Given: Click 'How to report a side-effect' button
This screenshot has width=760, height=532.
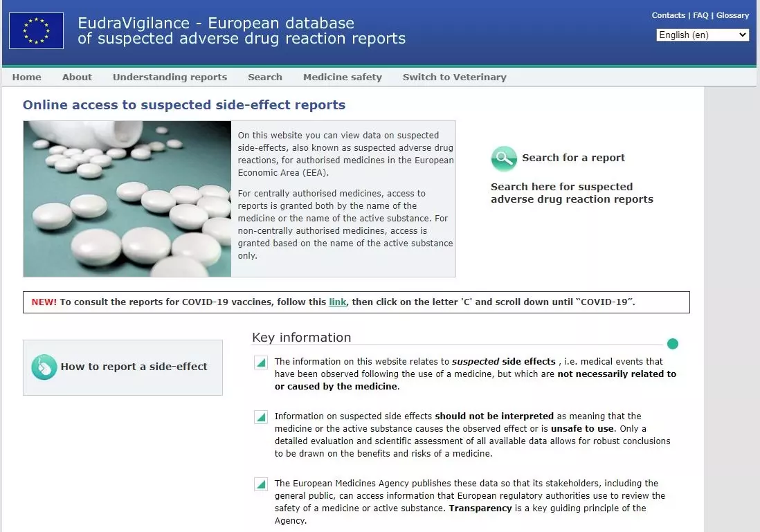Looking at the screenshot, I should pyautogui.click(x=123, y=367).
